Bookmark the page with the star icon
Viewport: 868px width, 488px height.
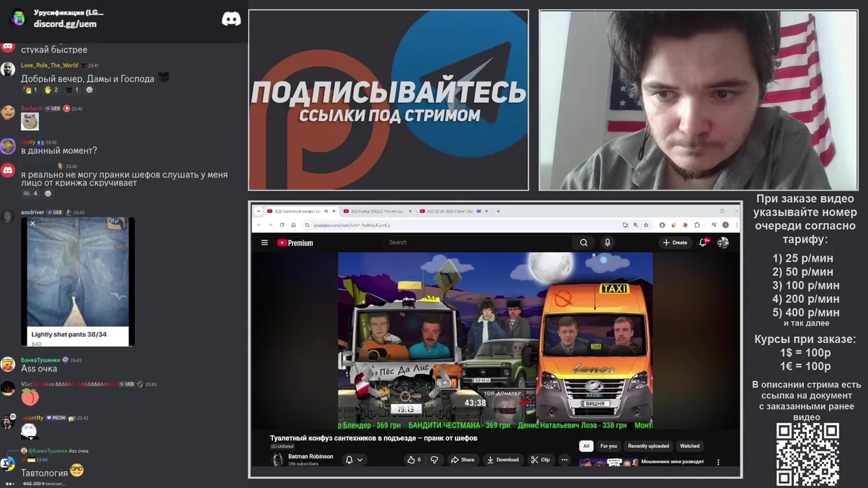click(x=646, y=224)
